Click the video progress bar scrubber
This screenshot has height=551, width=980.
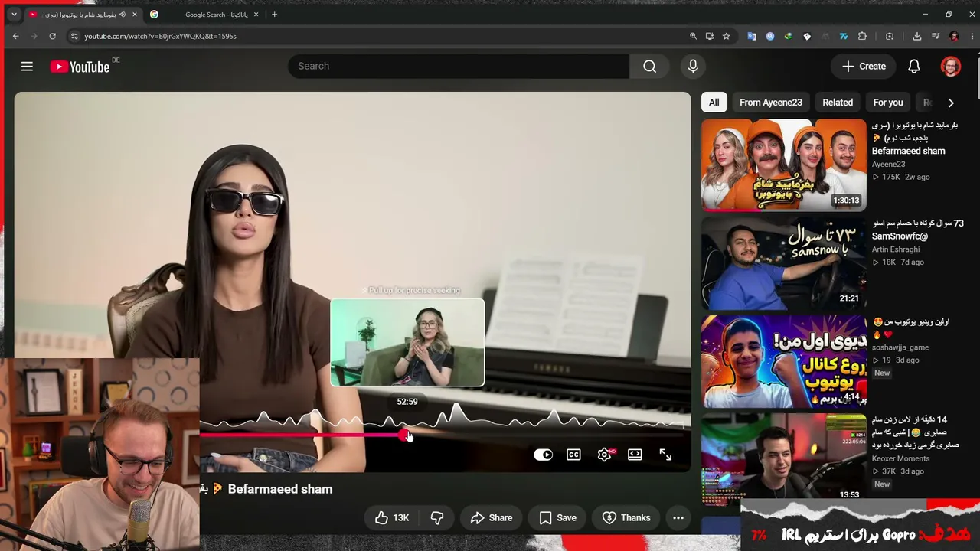point(403,435)
